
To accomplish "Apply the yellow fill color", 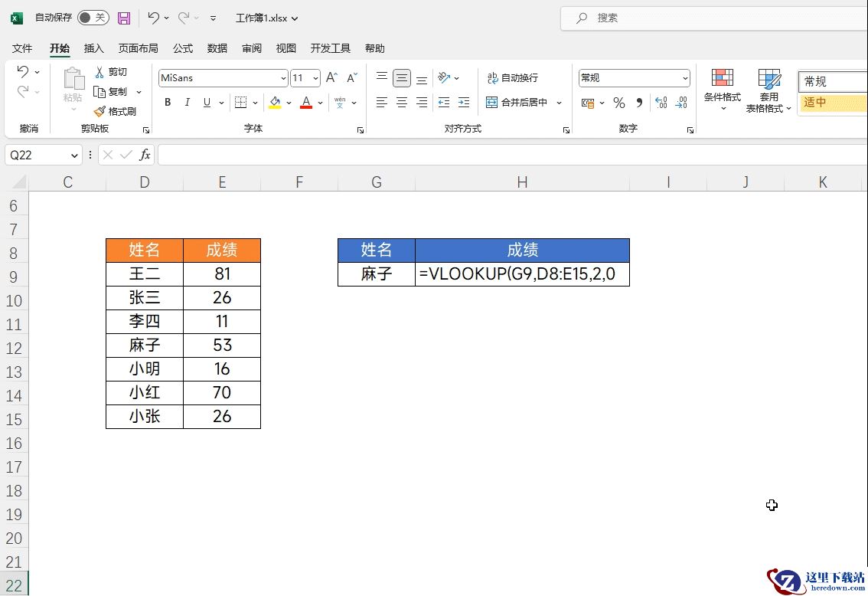I will 275,103.
